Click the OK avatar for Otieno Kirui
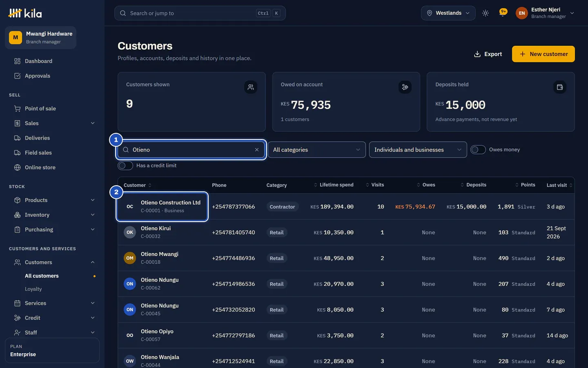The image size is (588, 368). pyautogui.click(x=130, y=232)
